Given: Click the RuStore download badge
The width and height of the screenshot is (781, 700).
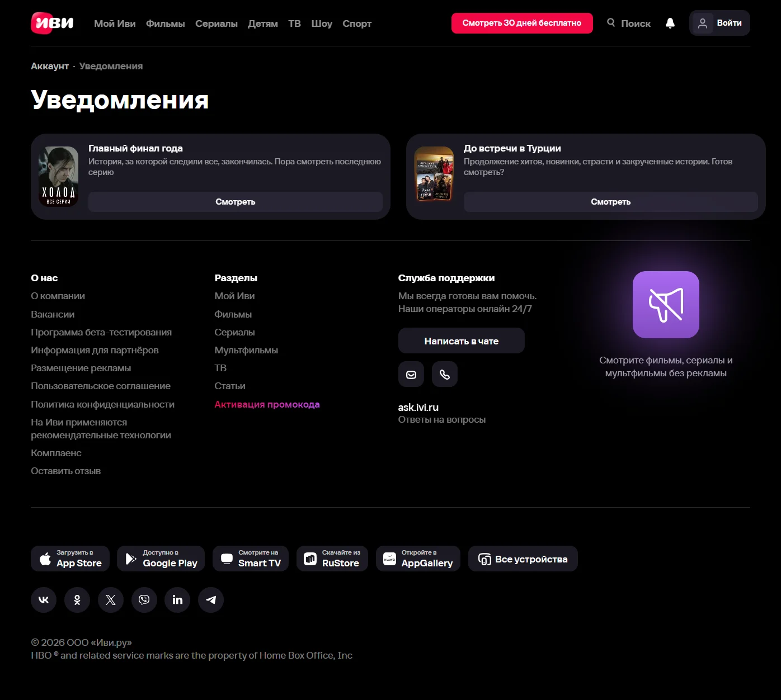Looking at the screenshot, I should coord(332,559).
